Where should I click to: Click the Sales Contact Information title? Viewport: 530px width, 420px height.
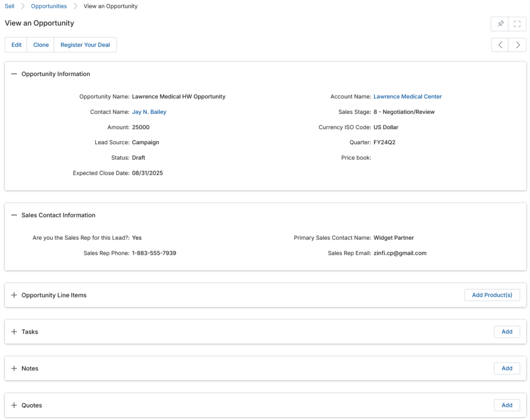pyautogui.click(x=58, y=215)
